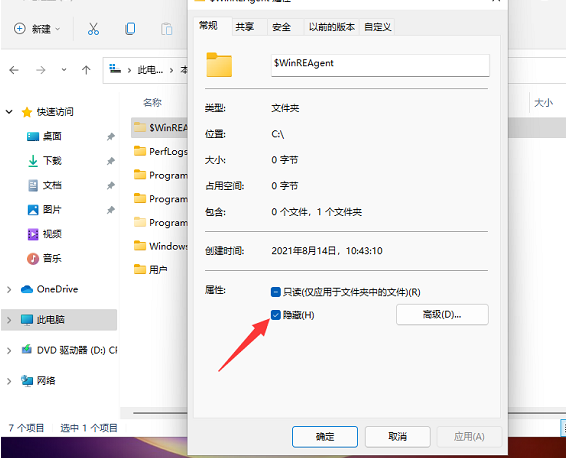Click the pin icon beside 图片
The width and height of the screenshot is (566, 458).
coord(110,210)
